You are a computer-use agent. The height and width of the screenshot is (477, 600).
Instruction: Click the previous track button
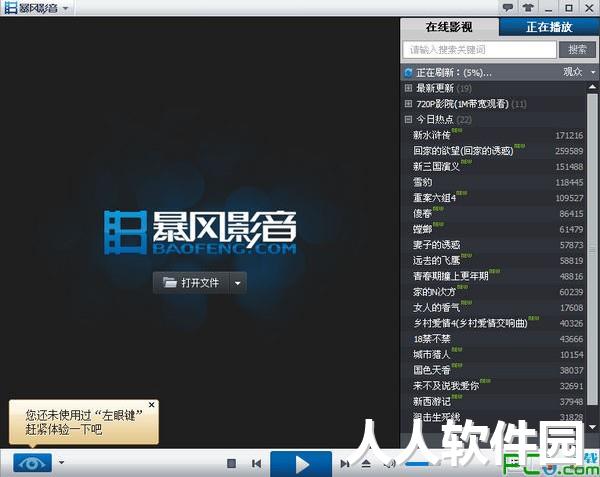(256, 464)
